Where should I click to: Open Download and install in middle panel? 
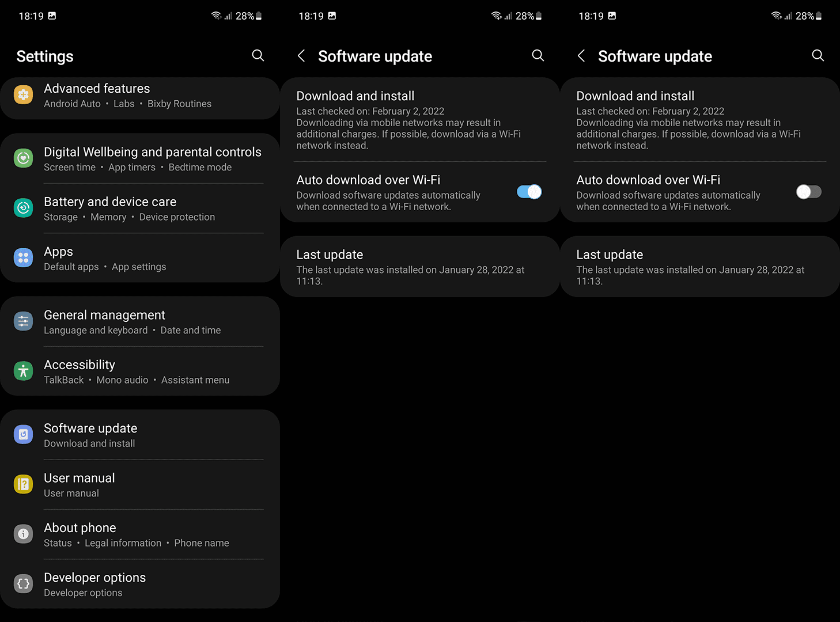click(x=420, y=120)
